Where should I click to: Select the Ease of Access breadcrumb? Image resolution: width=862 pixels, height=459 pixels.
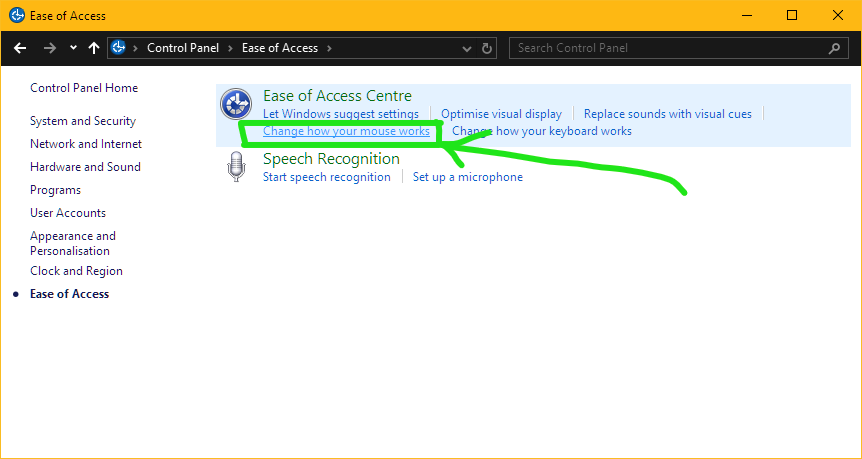pos(280,48)
